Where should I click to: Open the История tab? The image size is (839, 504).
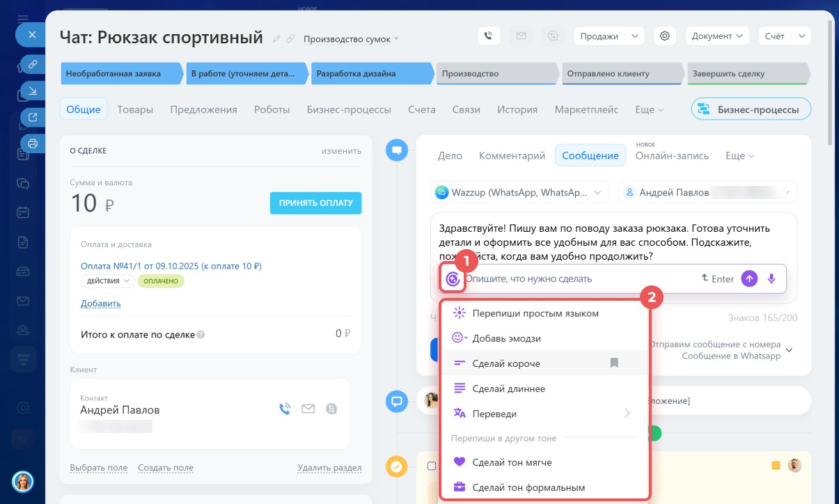point(517,109)
